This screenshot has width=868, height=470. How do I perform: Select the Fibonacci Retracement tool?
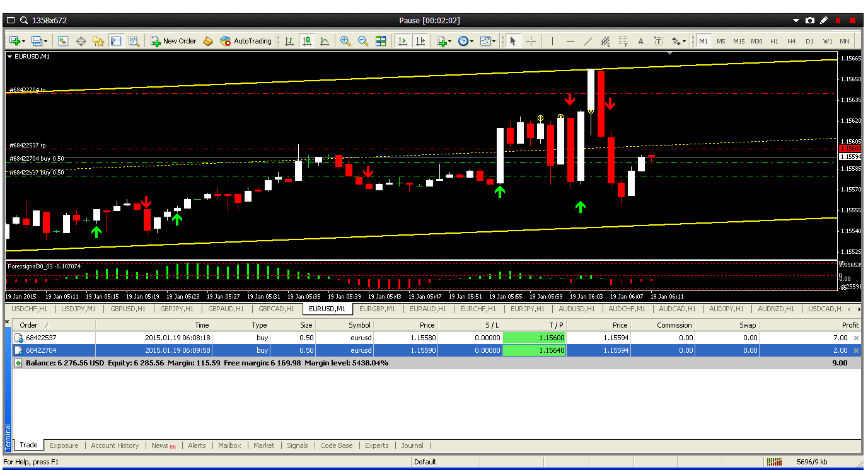(623, 41)
